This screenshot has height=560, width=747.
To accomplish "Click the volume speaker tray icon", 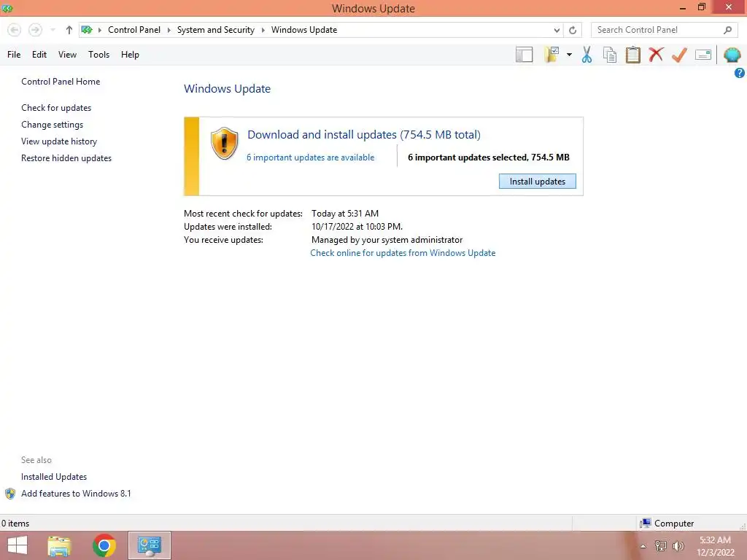I will point(678,546).
